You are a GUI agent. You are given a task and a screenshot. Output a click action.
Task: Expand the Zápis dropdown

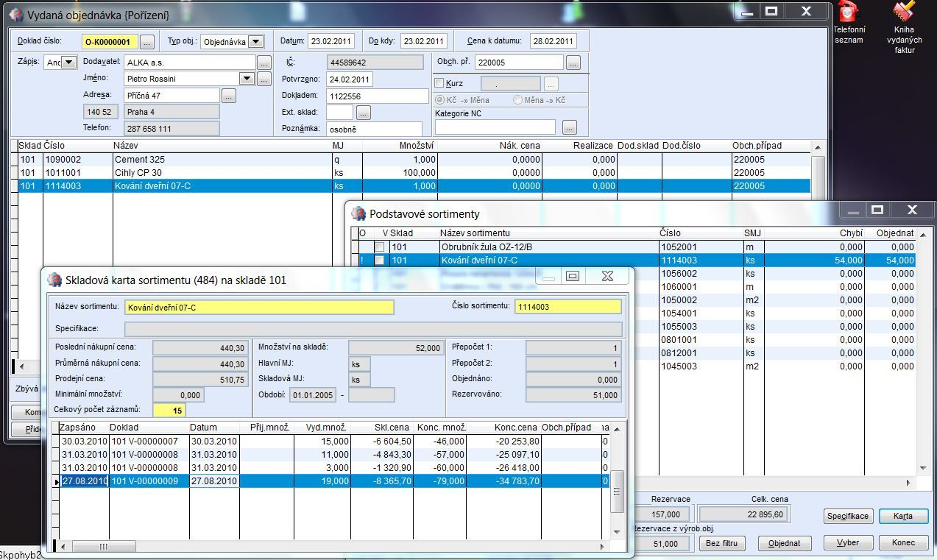click(x=68, y=63)
